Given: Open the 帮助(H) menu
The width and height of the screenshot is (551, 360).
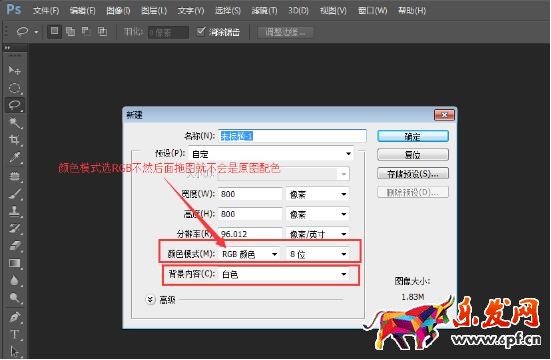Looking at the screenshot, I should tap(412, 11).
